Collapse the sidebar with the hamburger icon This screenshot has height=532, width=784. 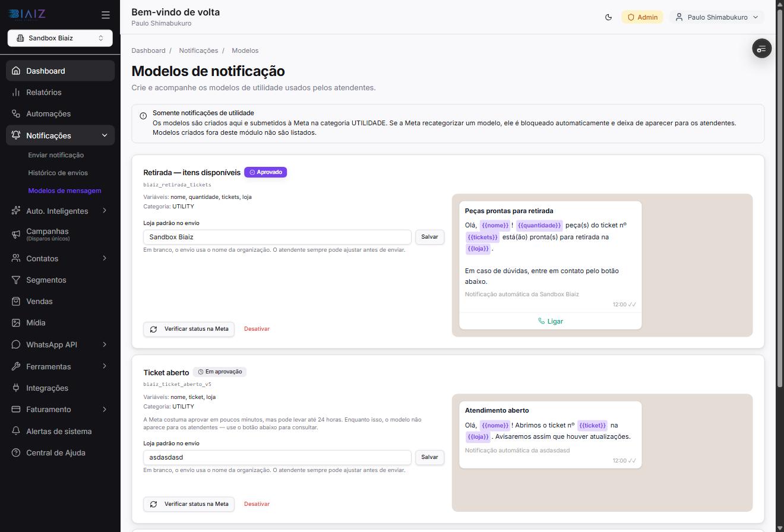[x=106, y=15]
